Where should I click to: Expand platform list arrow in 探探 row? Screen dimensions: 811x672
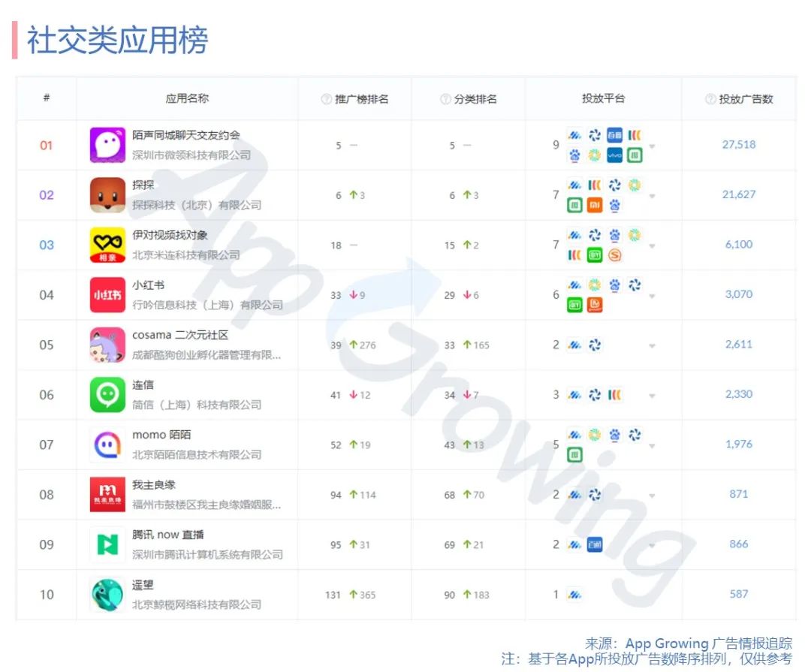tap(653, 196)
